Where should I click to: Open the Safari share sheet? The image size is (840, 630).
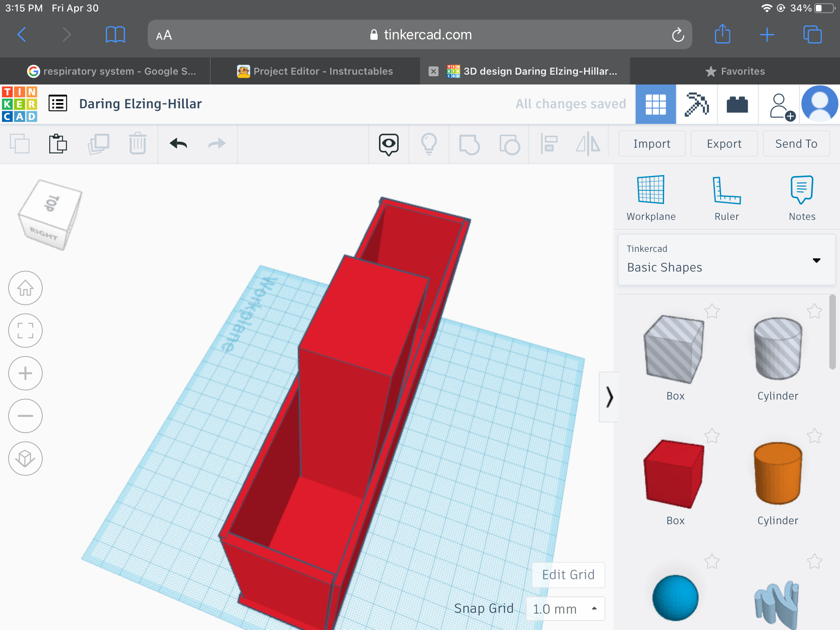click(x=723, y=34)
